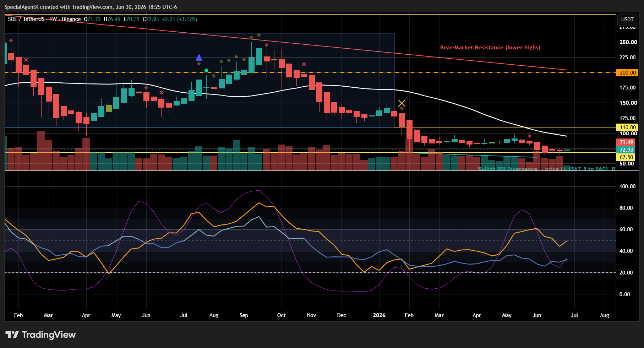The height and width of the screenshot is (348, 644).
Task: Click the 2026 year label on the time axis
Action: (379, 315)
